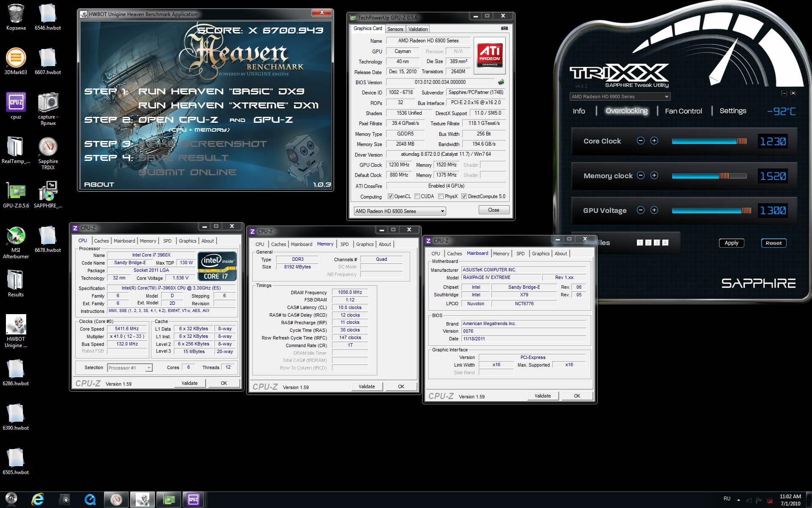The image size is (812, 508).
Task: Open the GPU-Z graphics card selector dropdown
Action: (x=400, y=211)
